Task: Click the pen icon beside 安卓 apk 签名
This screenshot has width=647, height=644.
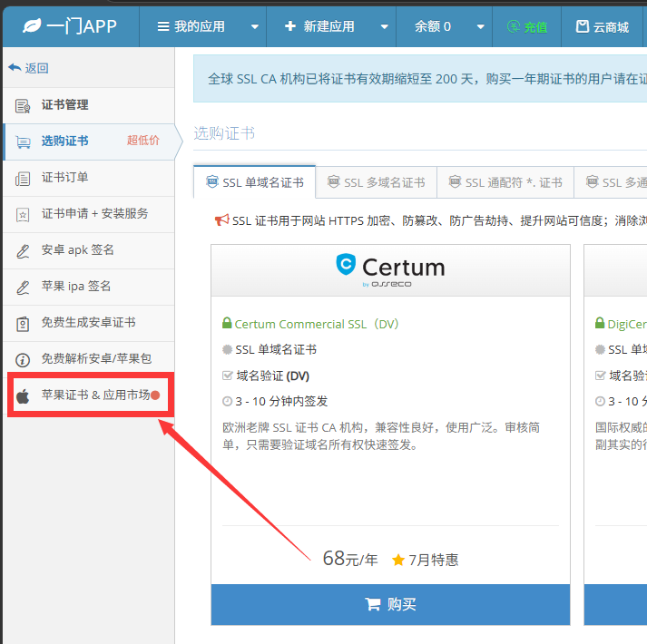Action: tap(23, 251)
